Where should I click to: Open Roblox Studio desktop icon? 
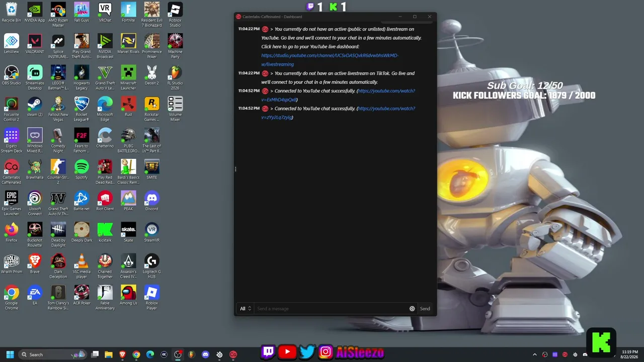[x=175, y=15]
